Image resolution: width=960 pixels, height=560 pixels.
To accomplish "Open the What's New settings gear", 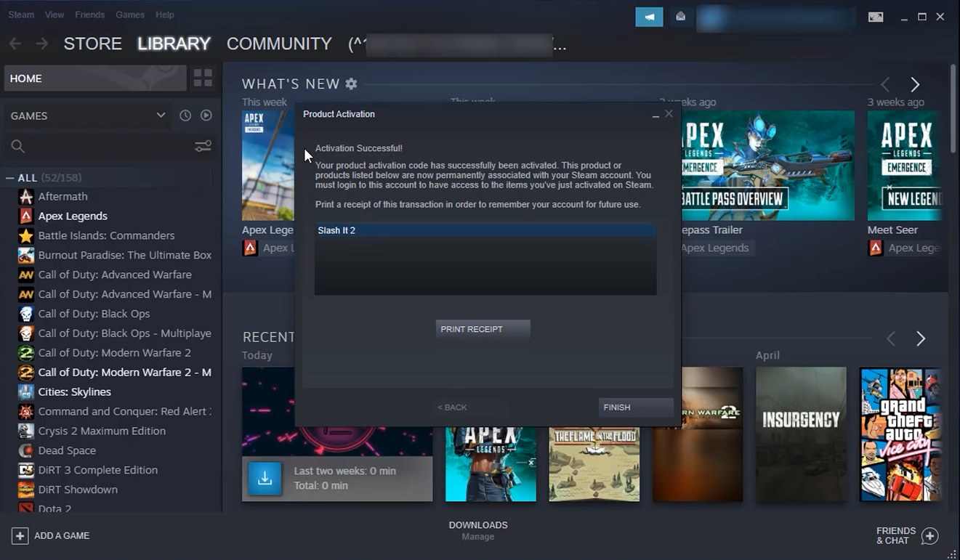I will click(351, 84).
